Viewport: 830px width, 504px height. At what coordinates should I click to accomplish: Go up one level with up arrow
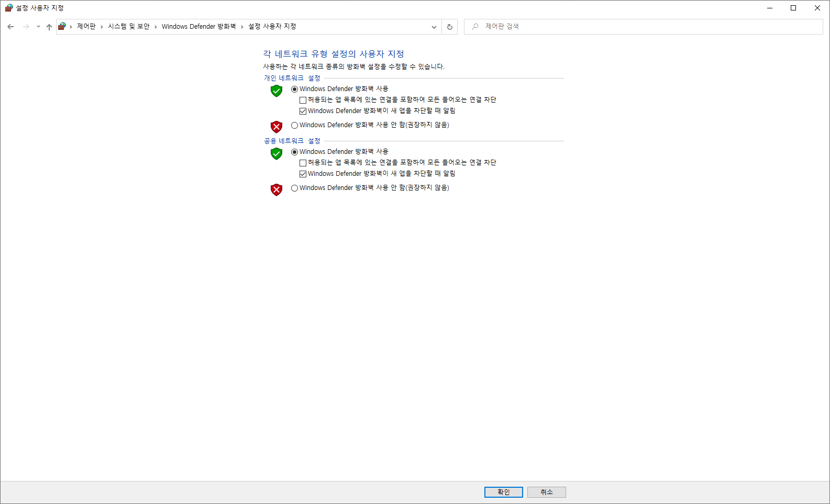tap(49, 27)
